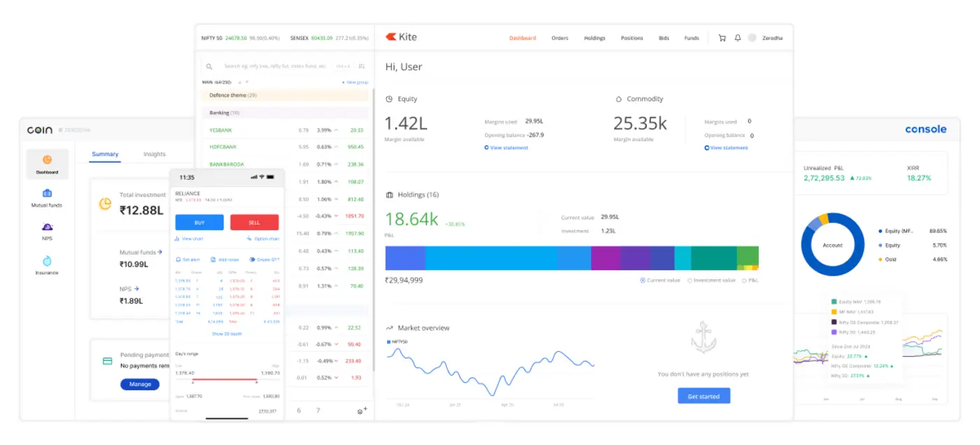Open Insurance in Coin sidebar
980x445 pixels.
click(x=47, y=266)
